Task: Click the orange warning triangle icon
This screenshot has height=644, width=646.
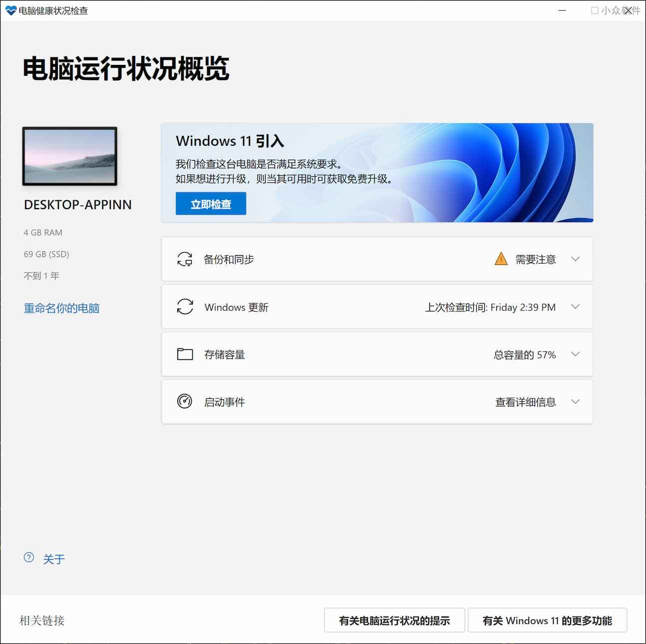Action: pyautogui.click(x=501, y=259)
